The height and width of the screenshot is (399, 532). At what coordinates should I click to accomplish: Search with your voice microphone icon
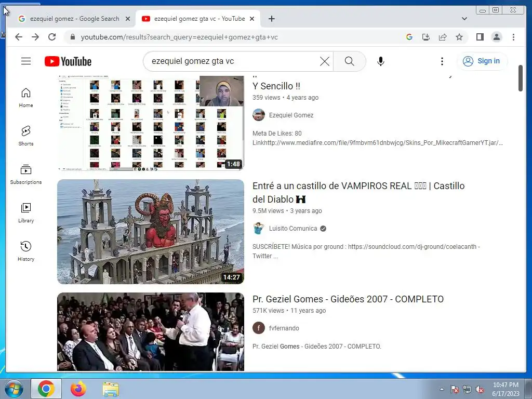(381, 61)
